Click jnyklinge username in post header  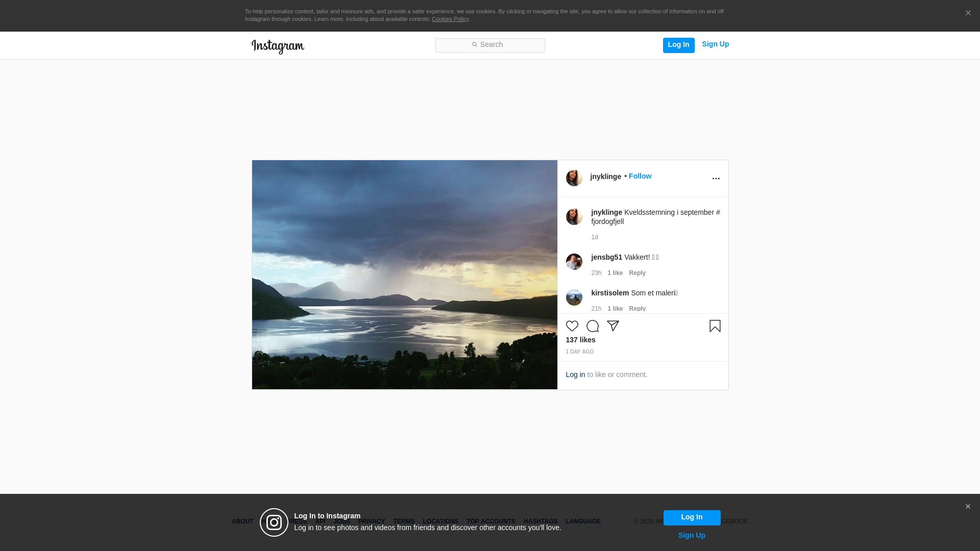tap(605, 177)
